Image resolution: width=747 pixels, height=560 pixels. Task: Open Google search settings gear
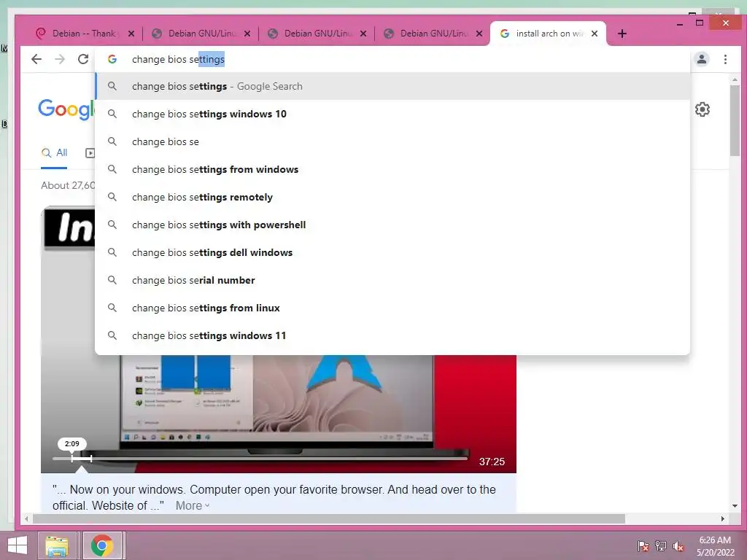[x=703, y=109]
